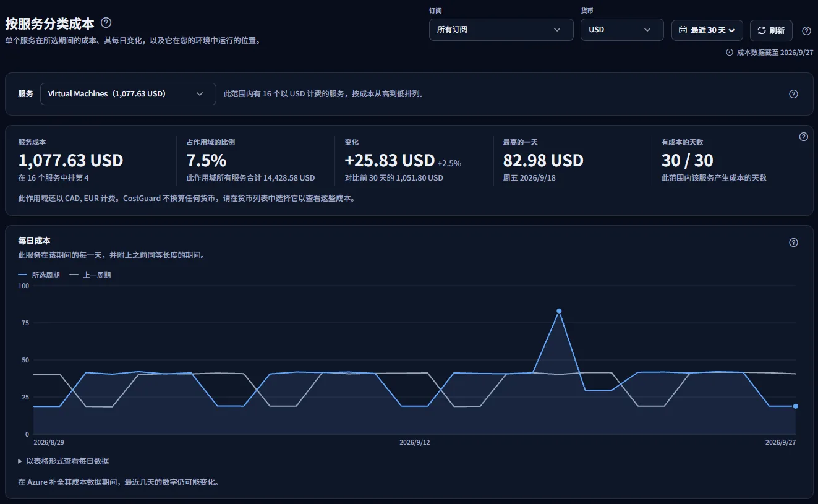Click 此作用域所有服务合计 14,428.58 USD text

point(250,178)
